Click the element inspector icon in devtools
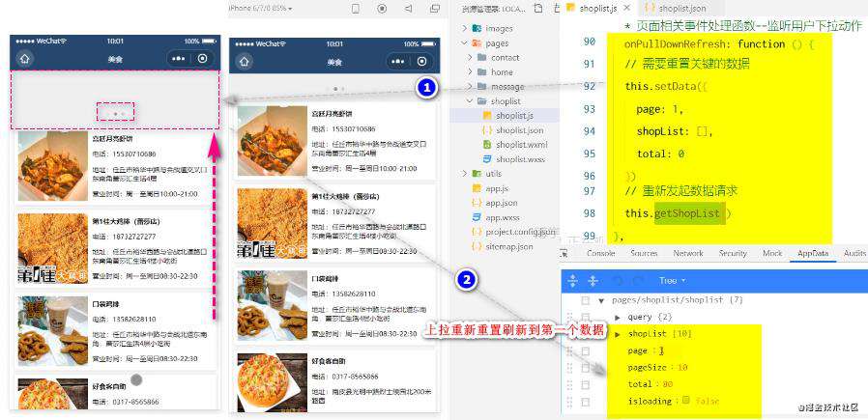Screen dimensions: 868x420 pyautogui.click(x=564, y=254)
